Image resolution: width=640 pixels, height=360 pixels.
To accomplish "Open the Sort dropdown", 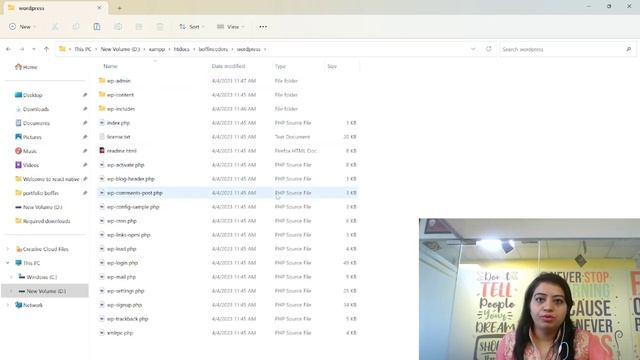I will 192,27.
